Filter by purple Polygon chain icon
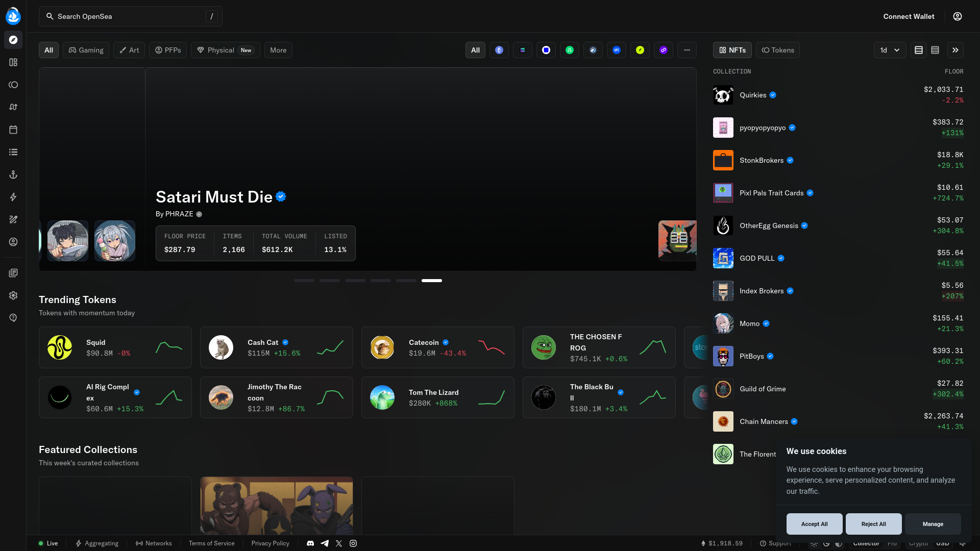980x551 pixels. (664, 50)
